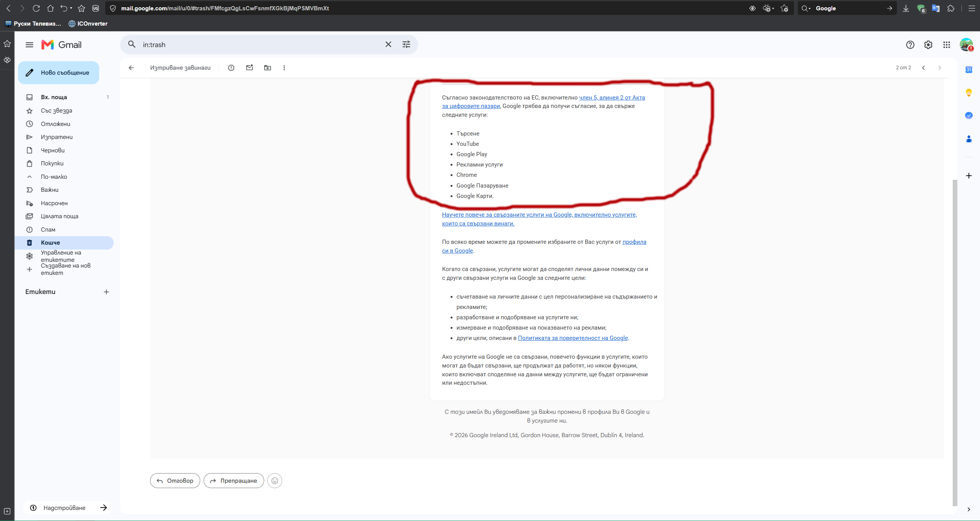Go back to Trash message list

131,68
